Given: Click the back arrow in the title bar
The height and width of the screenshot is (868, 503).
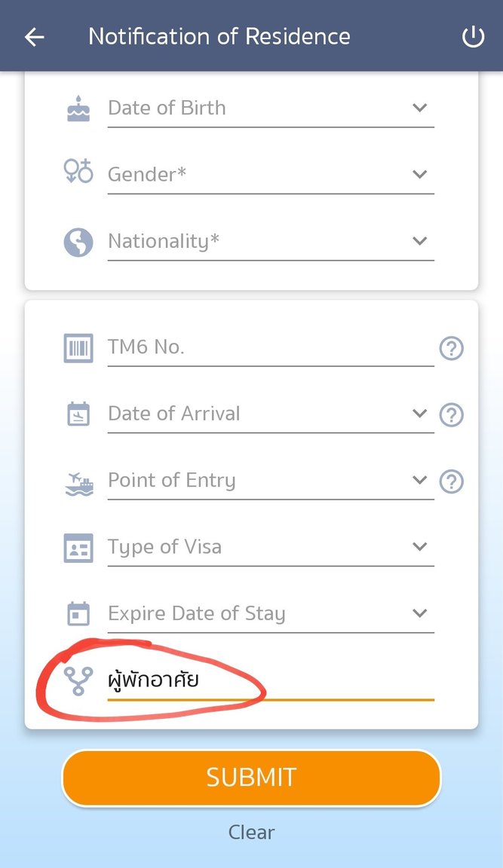Looking at the screenshot, I should click(x=33, y=35).
